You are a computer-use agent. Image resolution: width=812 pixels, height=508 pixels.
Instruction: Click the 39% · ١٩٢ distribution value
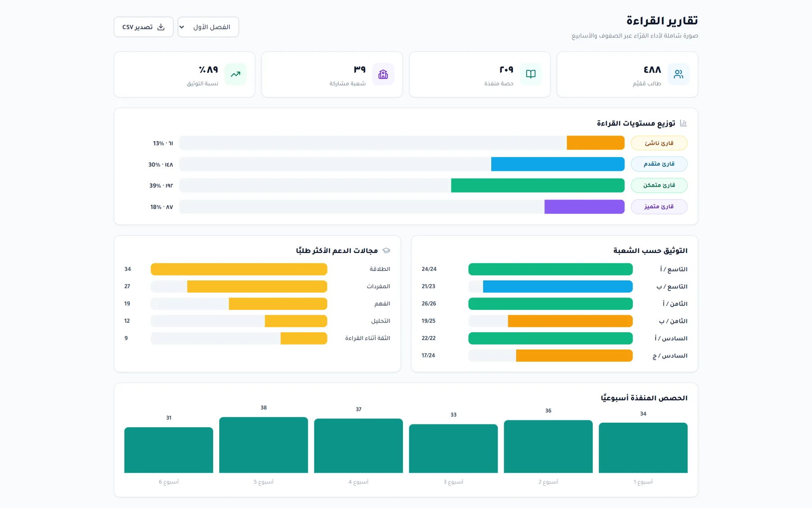click(x=161, y=186)
